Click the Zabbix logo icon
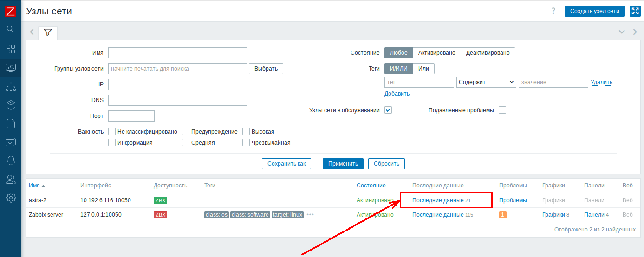This screenshot has width=644, height=257. pyautogui.click(x=10, y=11)
